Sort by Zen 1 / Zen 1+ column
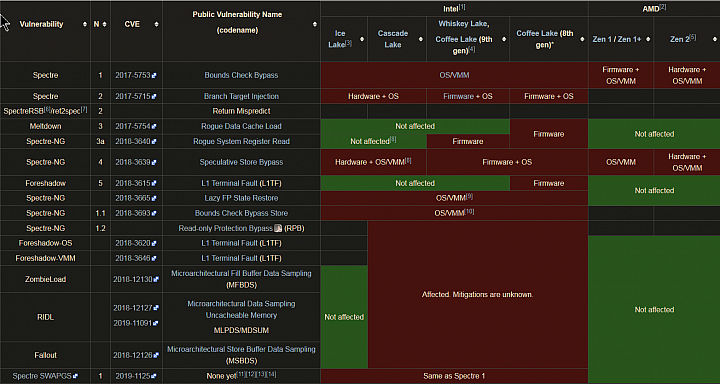The height and width of the screenshot is (384, 720). click(x=648, y=39)
